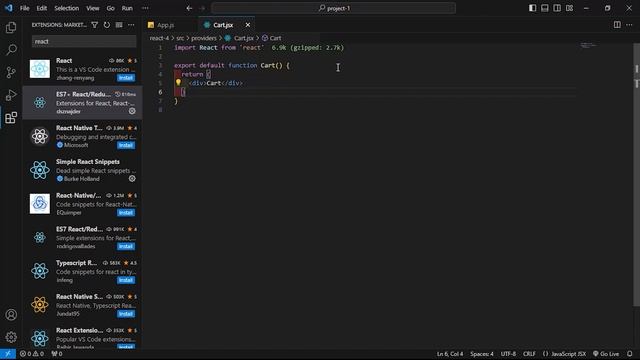Open the Accounts menu icon
The height and width of the screenshot is (360, 640).
tap(11, 315)
